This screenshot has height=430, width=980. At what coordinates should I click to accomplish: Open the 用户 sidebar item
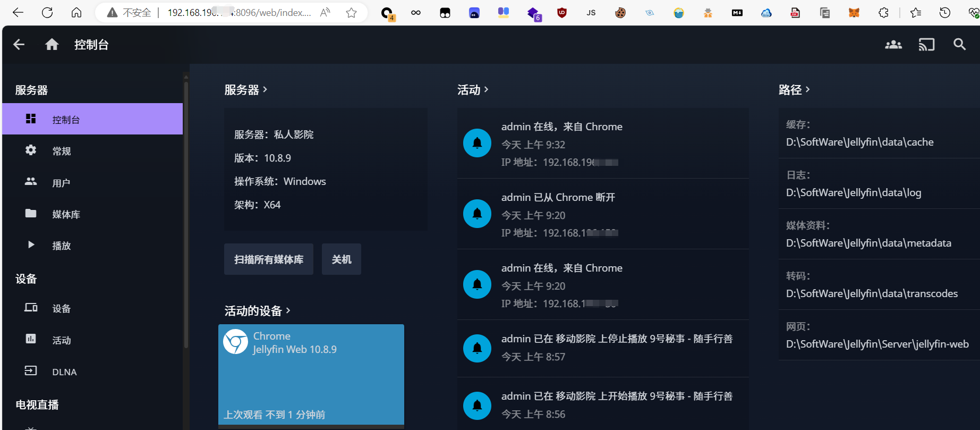[x=92, y=183]
